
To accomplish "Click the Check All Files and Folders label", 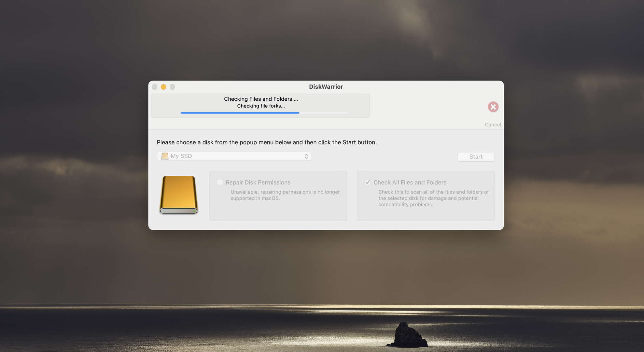I will (410, 183).
